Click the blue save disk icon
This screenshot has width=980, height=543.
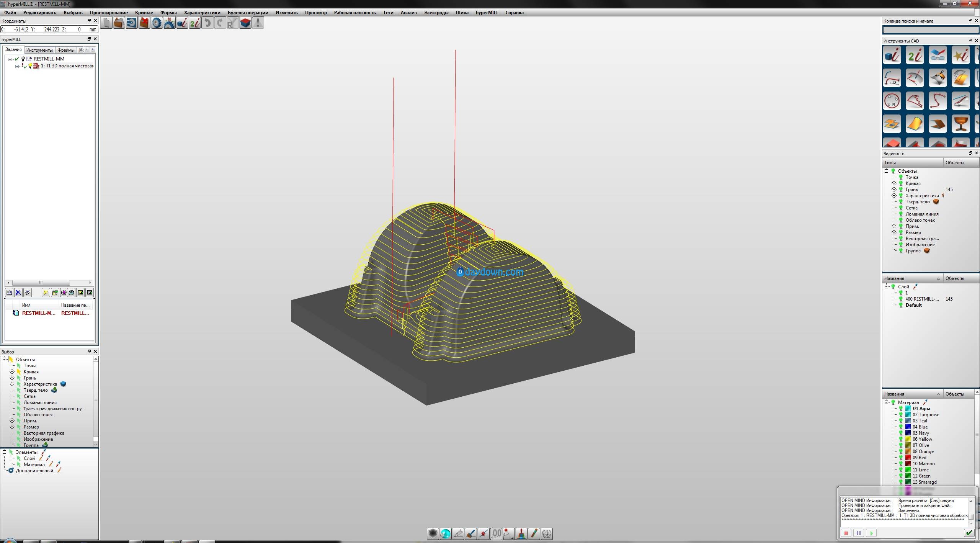(x=132, y=23)
